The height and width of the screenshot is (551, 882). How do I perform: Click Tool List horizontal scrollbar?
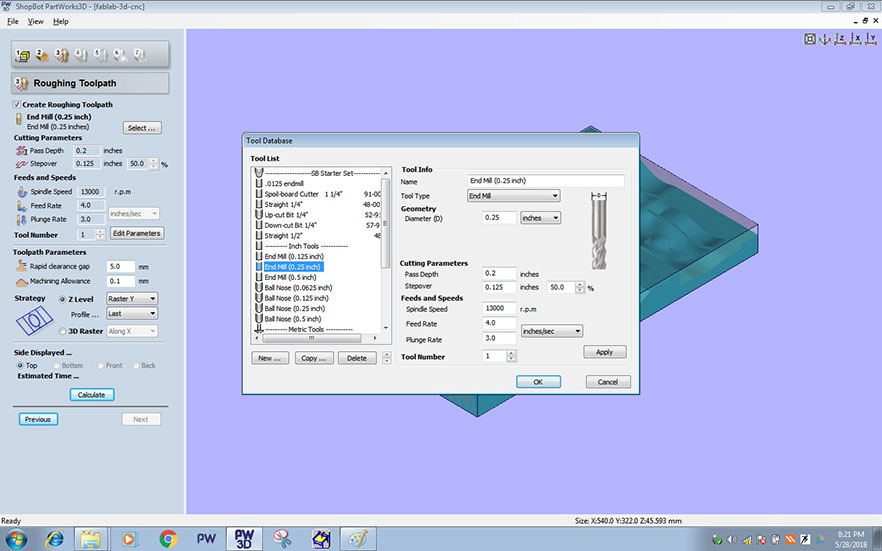pos(314,338)
